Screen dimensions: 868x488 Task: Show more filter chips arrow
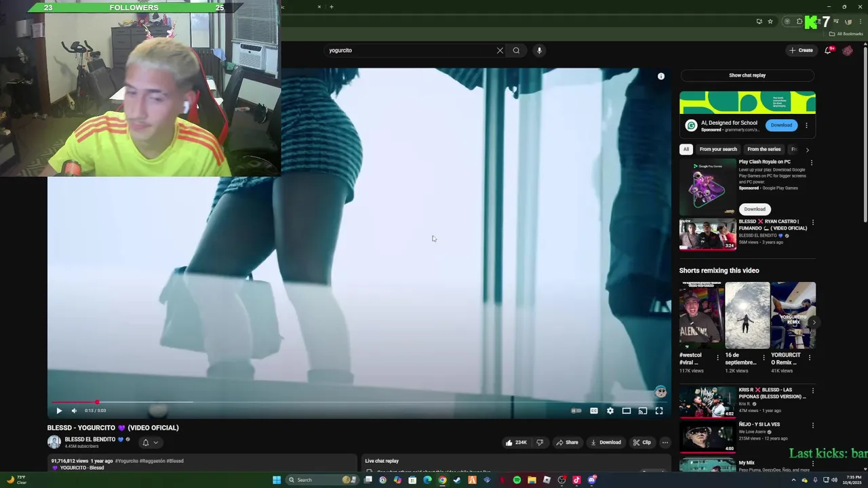pyautogui.click(x=807, y=150)
